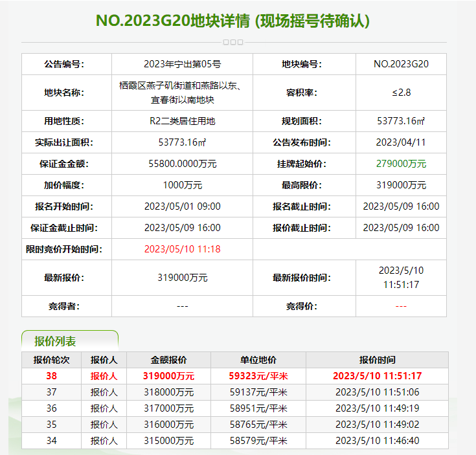Click the 报价轮次 column header

(x=52, y=360)
